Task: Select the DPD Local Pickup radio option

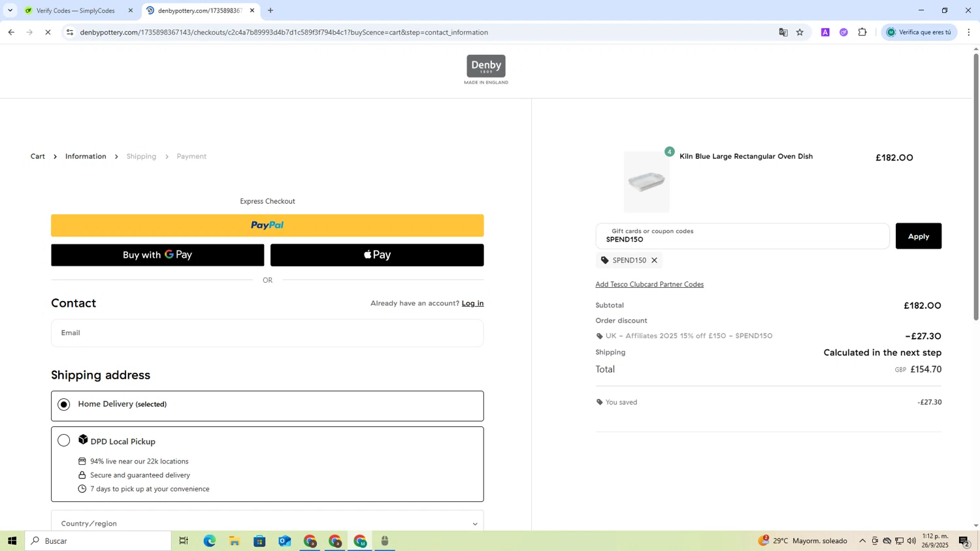Action: click(64, 441)
